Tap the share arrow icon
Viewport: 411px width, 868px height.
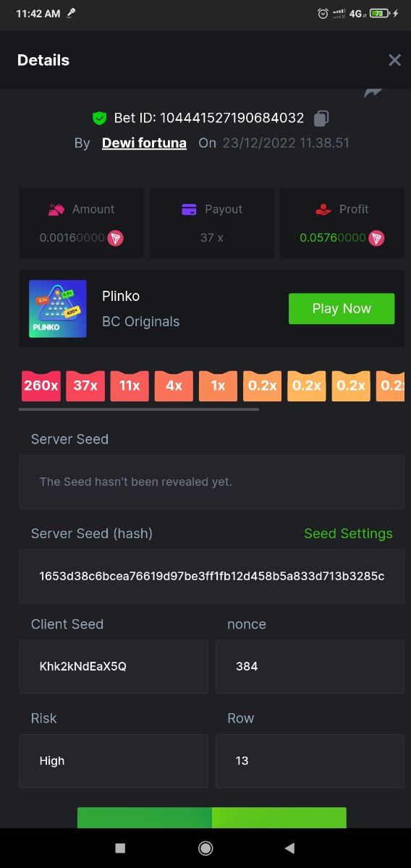[x=373, y=92]
